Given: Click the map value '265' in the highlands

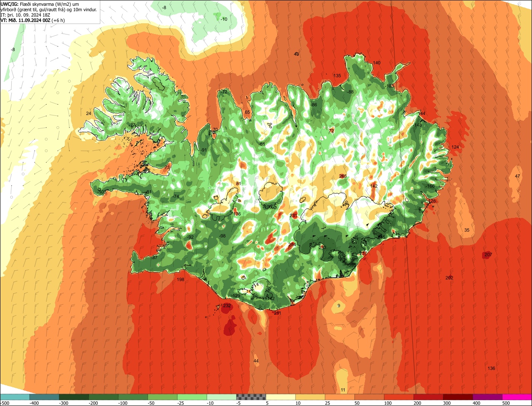Looking at the screenshot, I should point(343,176).
